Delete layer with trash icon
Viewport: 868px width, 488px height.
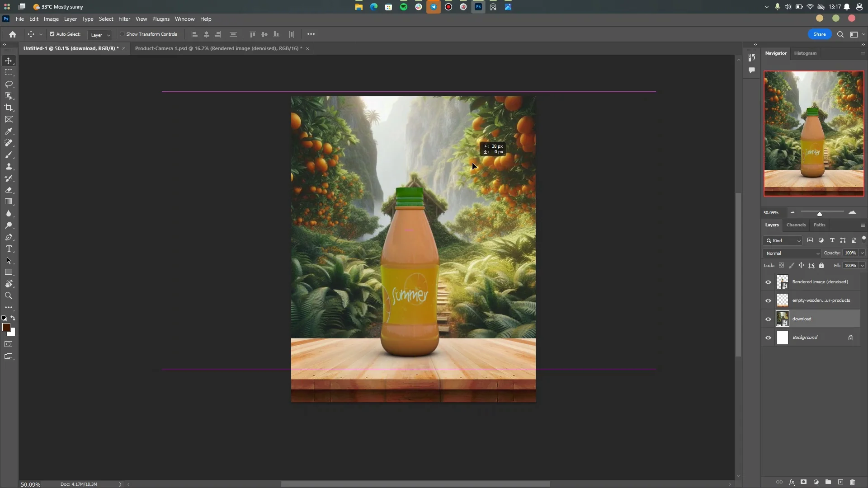[853, 482]
